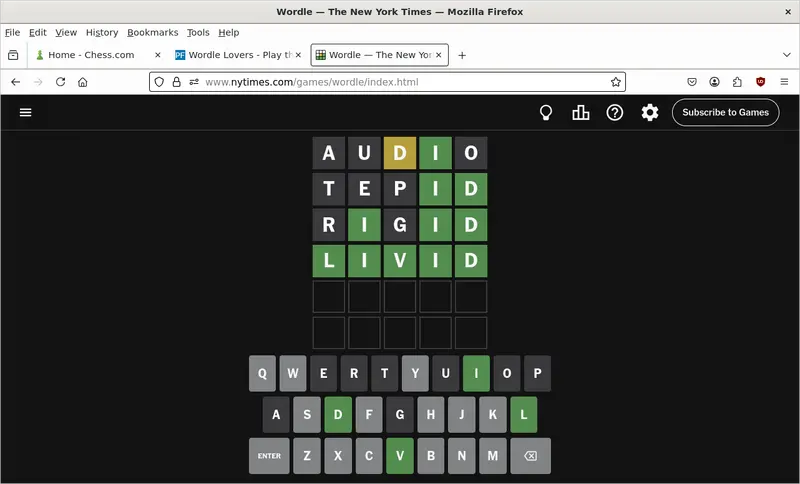Viewport: 800px width, 484px height.
Task: Open the File menu
Action: point(12,32)
